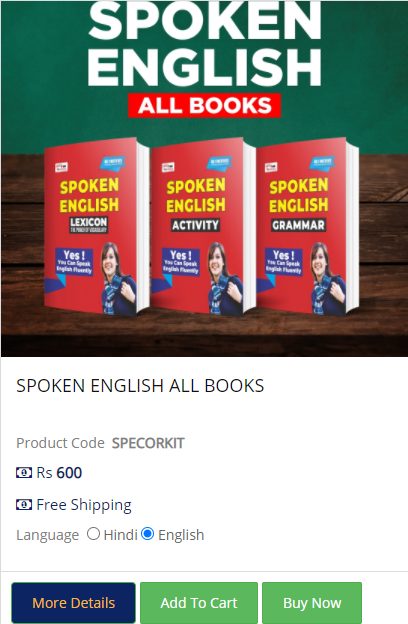408x624 pixels.
Task: Add Spoken English books to cart
Action: coord(199,603)
